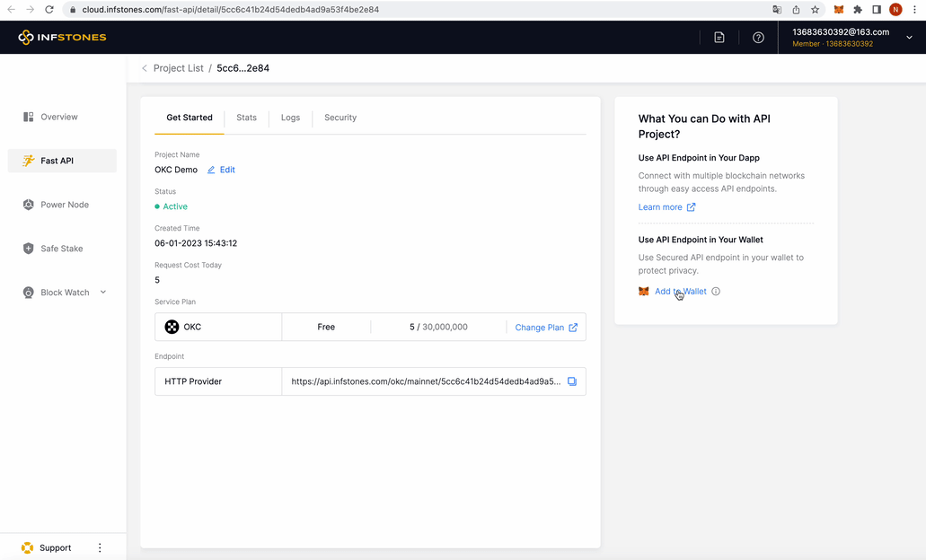
Task: Open Support at the sidebar bottom
Action: pyautogui.click(x=55, y=547)
